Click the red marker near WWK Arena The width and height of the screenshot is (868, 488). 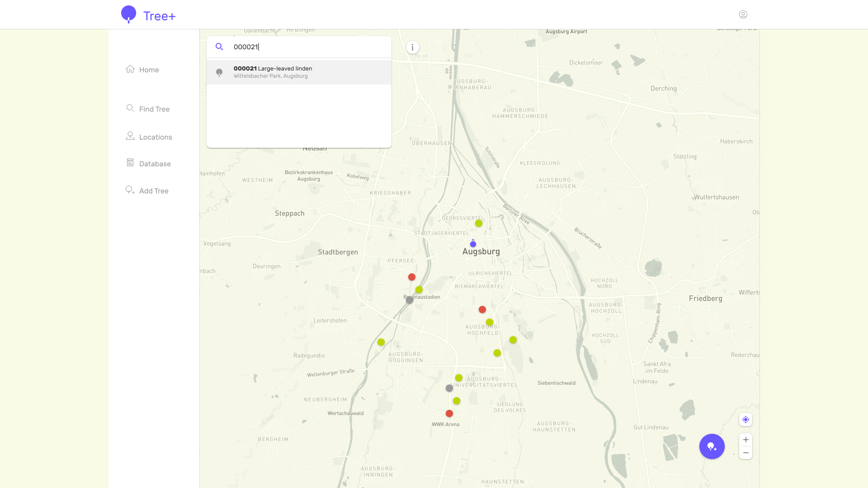click(449, 413)
